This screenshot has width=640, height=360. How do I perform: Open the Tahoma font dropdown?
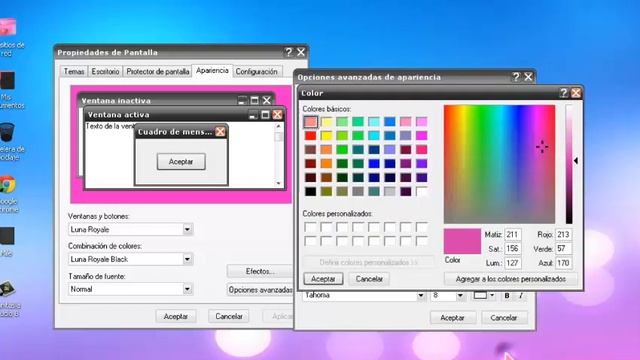tap(421, 296)
